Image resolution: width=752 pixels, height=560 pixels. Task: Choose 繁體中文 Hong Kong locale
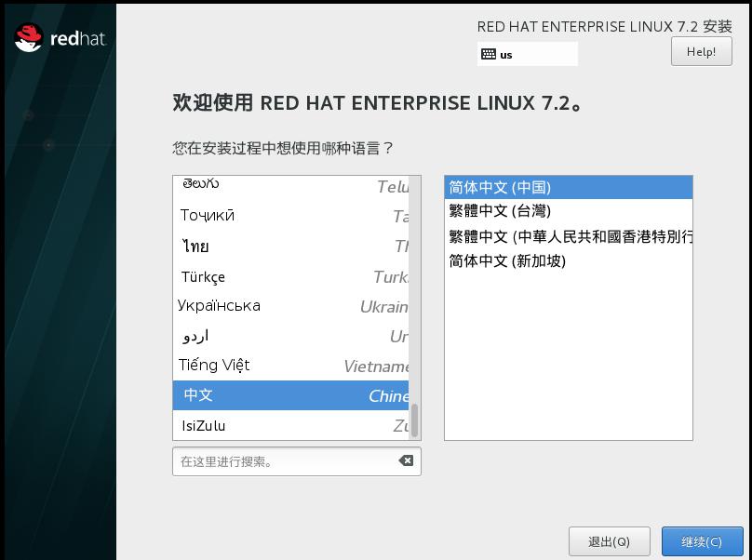(x=569, y=236)
